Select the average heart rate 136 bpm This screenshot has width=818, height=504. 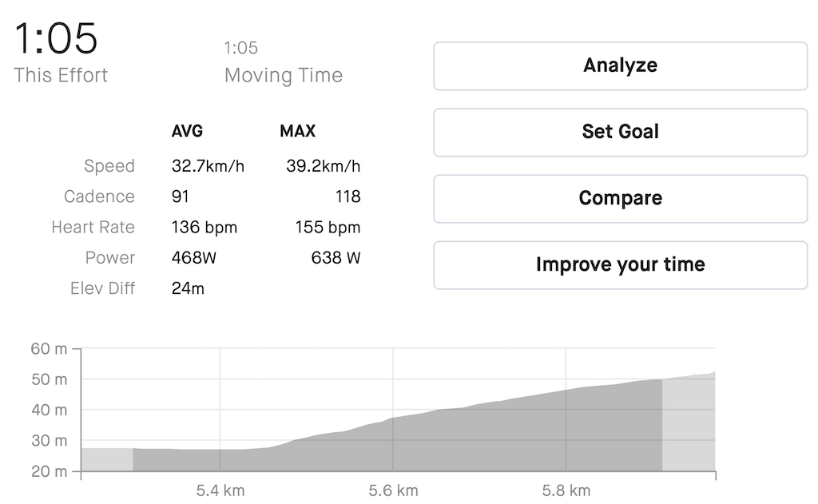point(204,228)
